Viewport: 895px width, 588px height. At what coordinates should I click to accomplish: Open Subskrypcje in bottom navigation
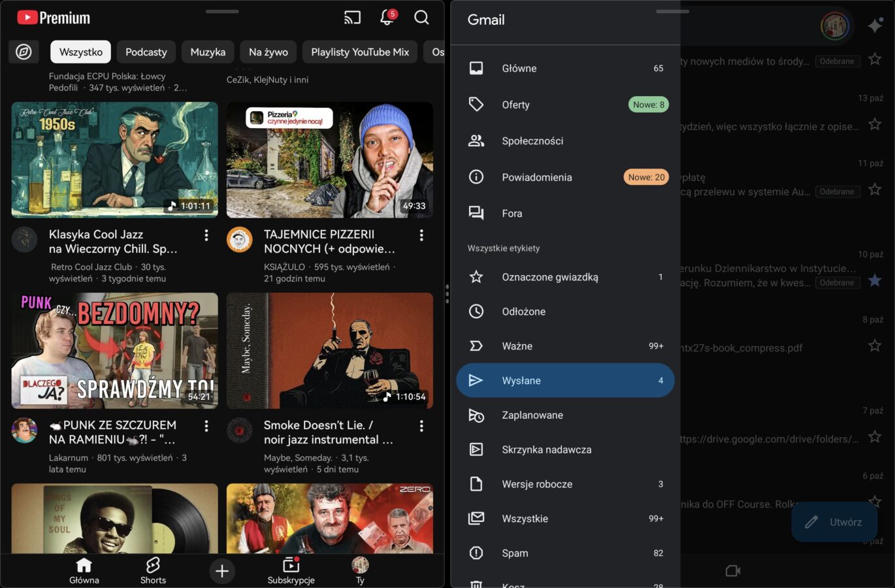(291, 570)
